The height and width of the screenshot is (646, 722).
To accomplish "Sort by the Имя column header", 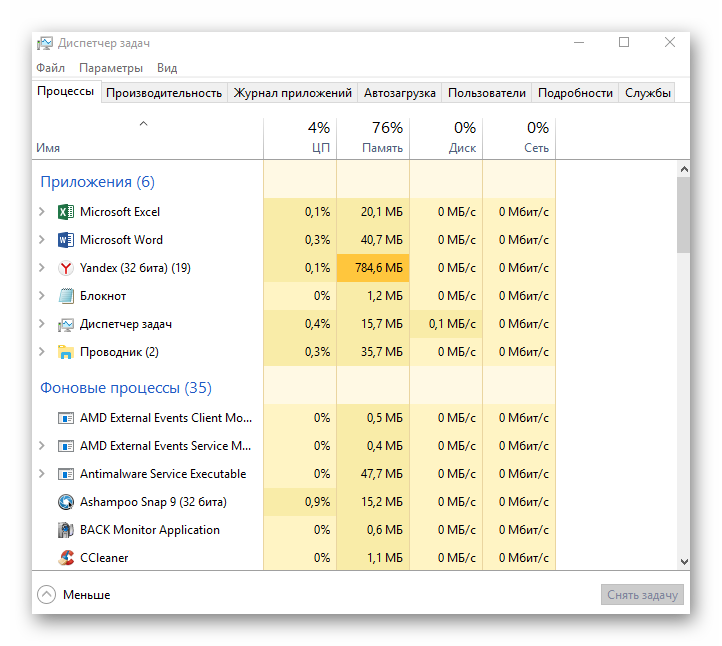I will pyautogui.click(x=147, y=138).
